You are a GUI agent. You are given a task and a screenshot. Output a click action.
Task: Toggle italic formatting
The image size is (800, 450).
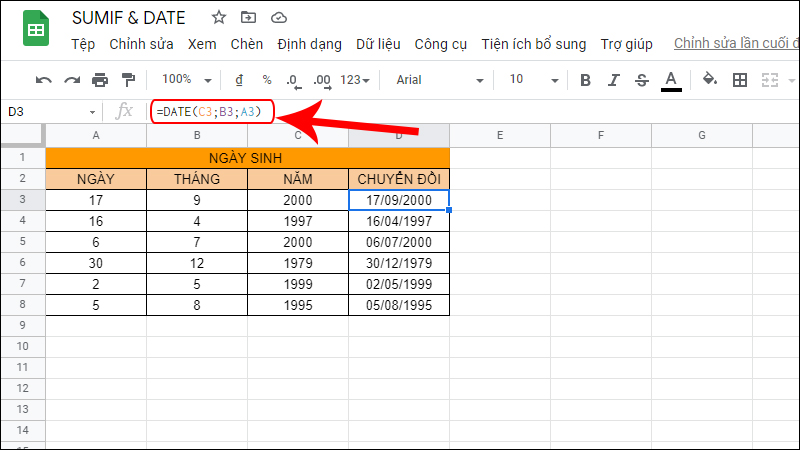coord(614,80)
